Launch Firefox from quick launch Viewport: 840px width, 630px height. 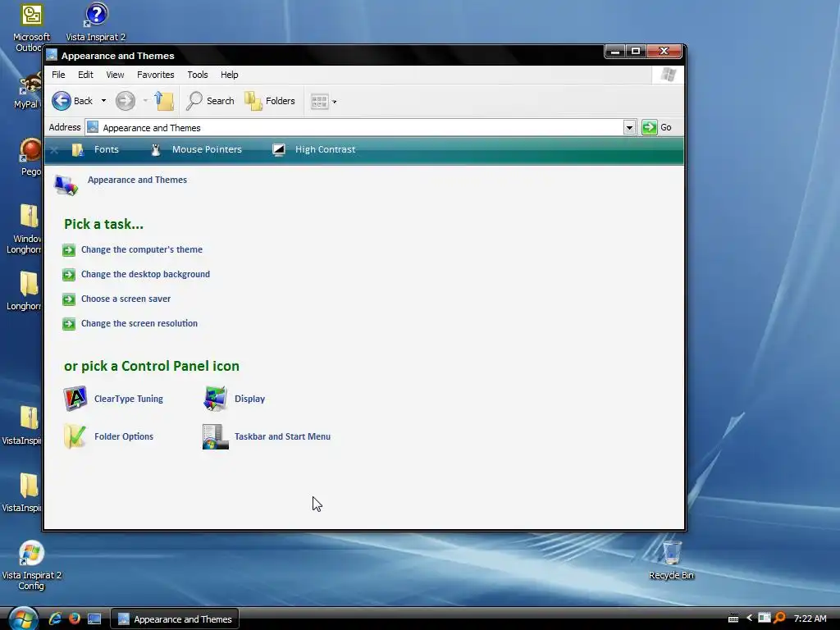[75, 619]
